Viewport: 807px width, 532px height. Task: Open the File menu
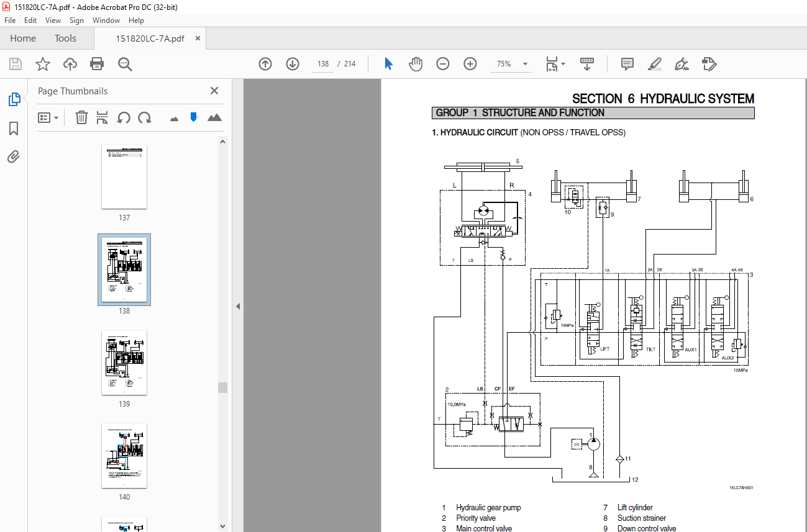click(x=10, y=20)
